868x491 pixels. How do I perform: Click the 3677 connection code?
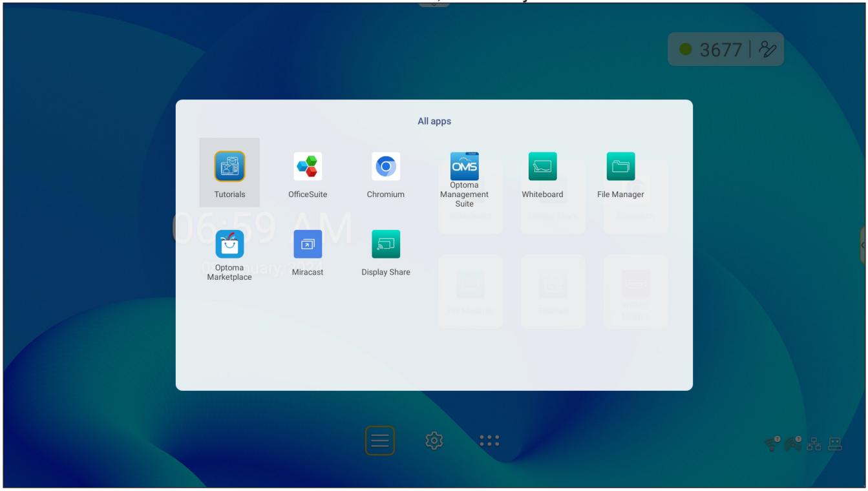[721, 49]
